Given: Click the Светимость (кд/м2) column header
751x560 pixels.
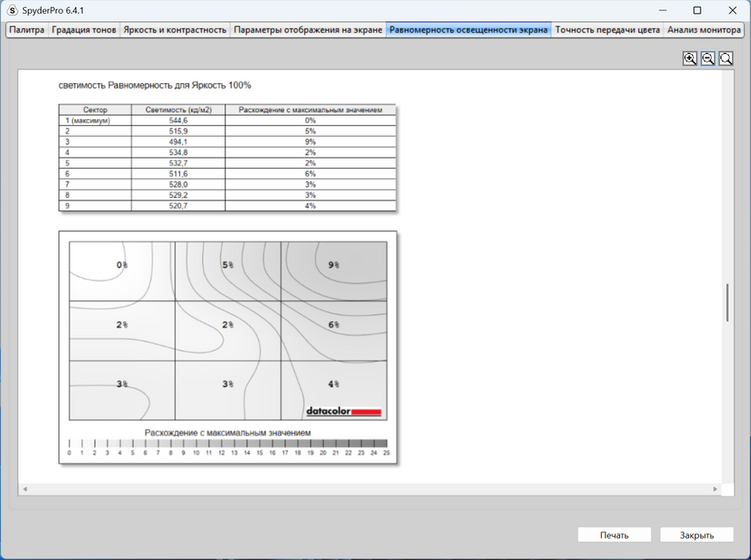Looking at the screenshot, I should pos(178,110).
